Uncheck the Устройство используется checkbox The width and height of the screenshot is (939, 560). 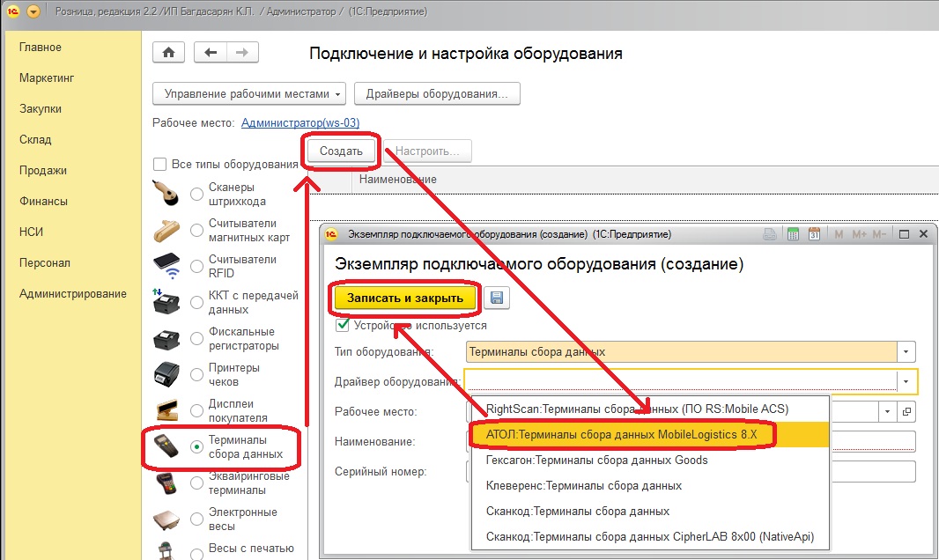[x=343, y=325]
